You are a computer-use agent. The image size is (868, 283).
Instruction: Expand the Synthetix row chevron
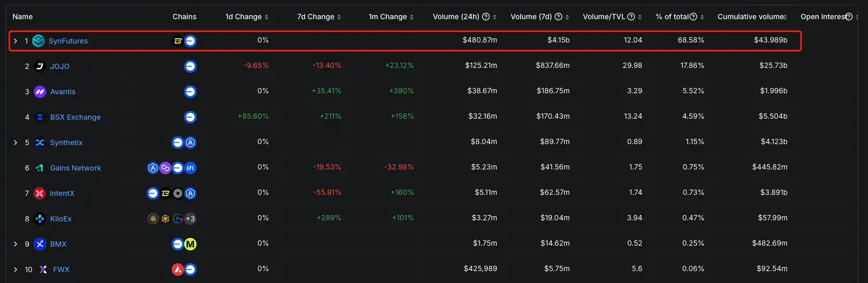[x=16, y=143]
